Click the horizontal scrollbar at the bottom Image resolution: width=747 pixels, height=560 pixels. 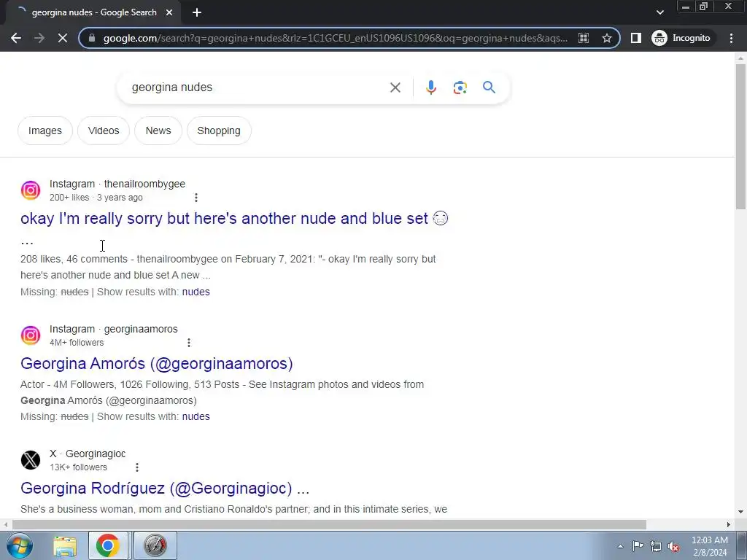pyautogui.click(x=329, y=525)
